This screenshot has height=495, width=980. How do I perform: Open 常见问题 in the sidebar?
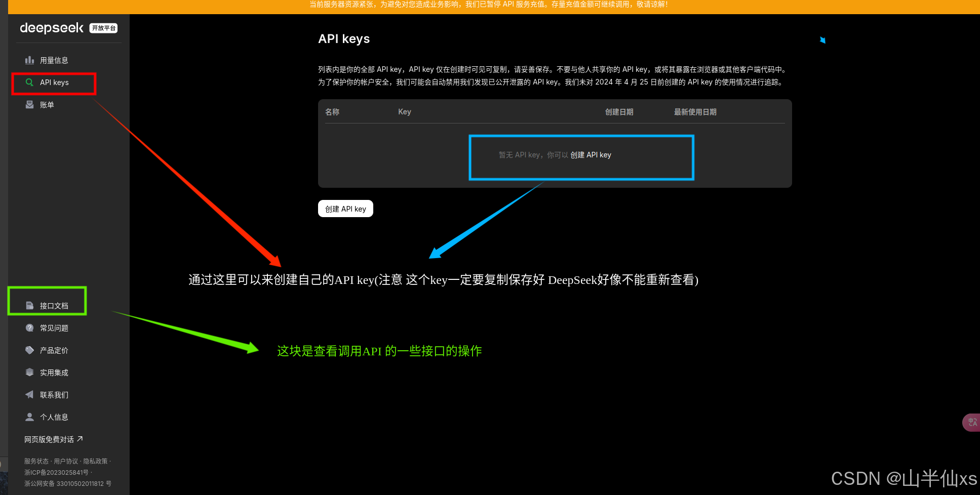coord(54,328)
